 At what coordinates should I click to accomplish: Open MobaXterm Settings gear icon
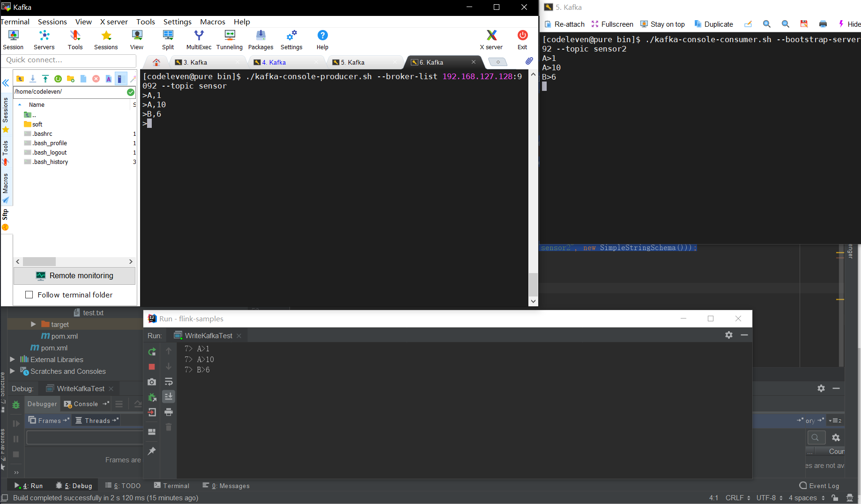tap(291, 40)
